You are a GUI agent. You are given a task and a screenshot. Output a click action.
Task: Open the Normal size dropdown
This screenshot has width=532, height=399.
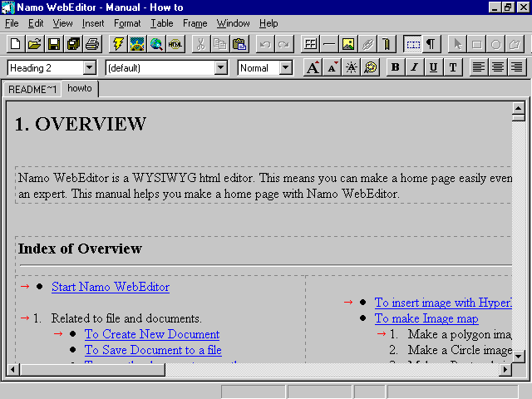(x=285, y=67)
